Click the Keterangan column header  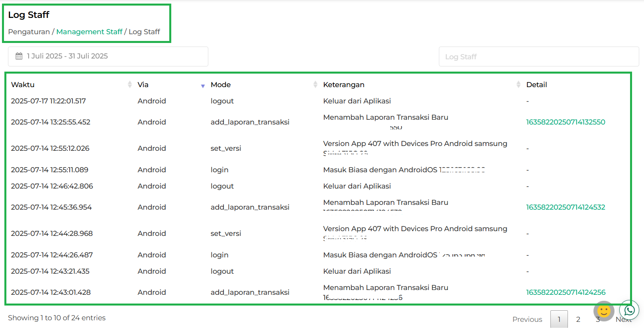(x=344, y=85)
